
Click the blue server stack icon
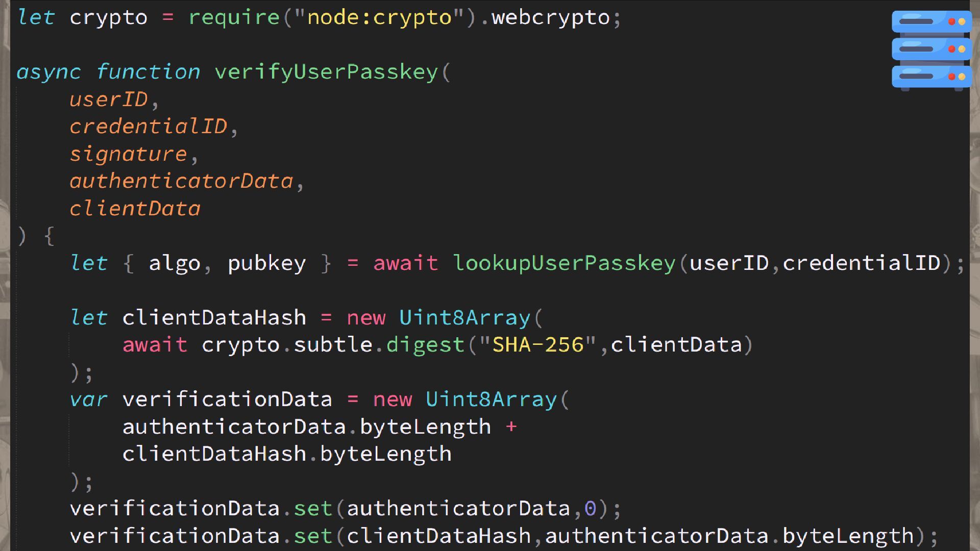click(931, 49)
